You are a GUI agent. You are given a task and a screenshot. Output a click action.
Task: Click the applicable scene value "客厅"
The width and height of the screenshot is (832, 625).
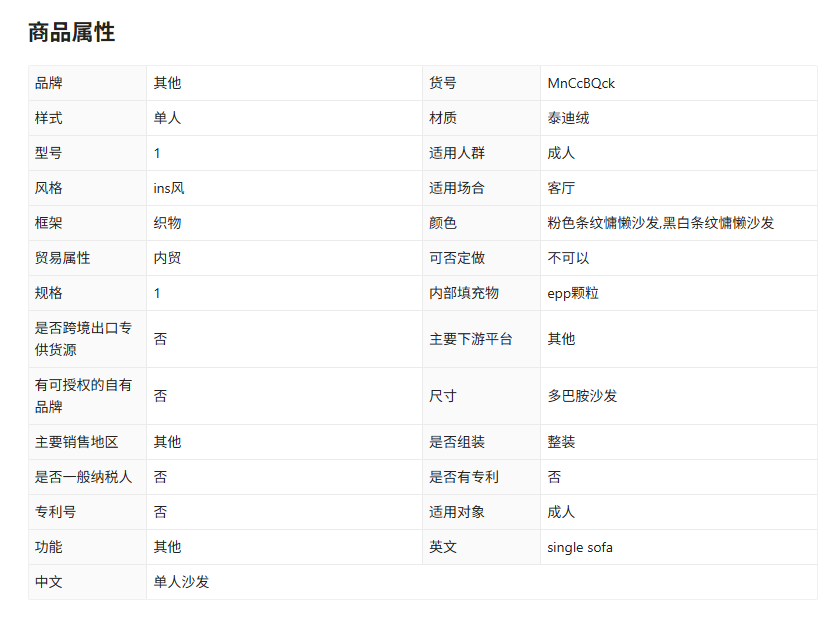[x=561, y=188]
